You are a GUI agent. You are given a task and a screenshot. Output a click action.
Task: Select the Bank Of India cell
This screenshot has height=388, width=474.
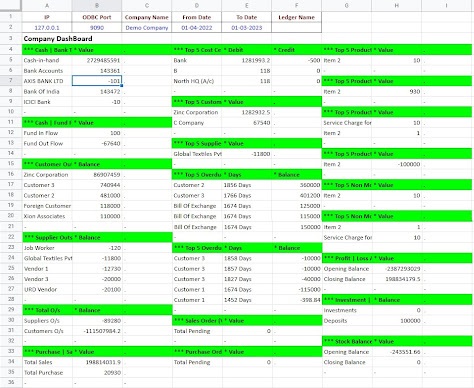[47, 91]
